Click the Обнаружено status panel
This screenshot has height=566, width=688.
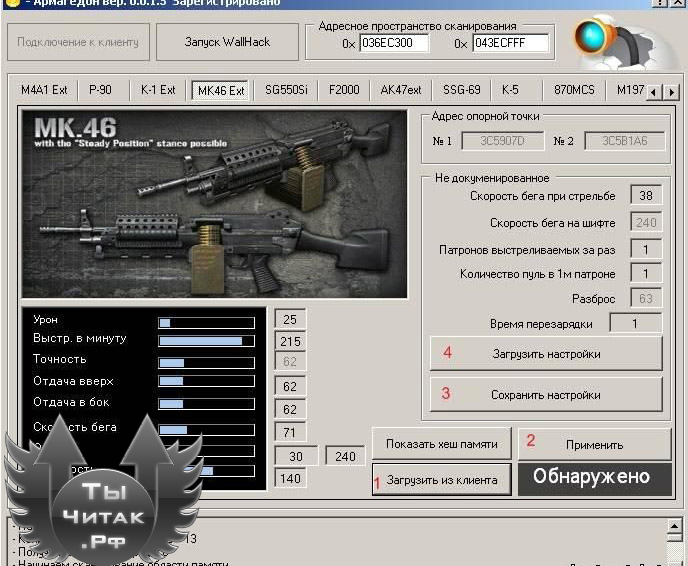click(x=595, y=479)
